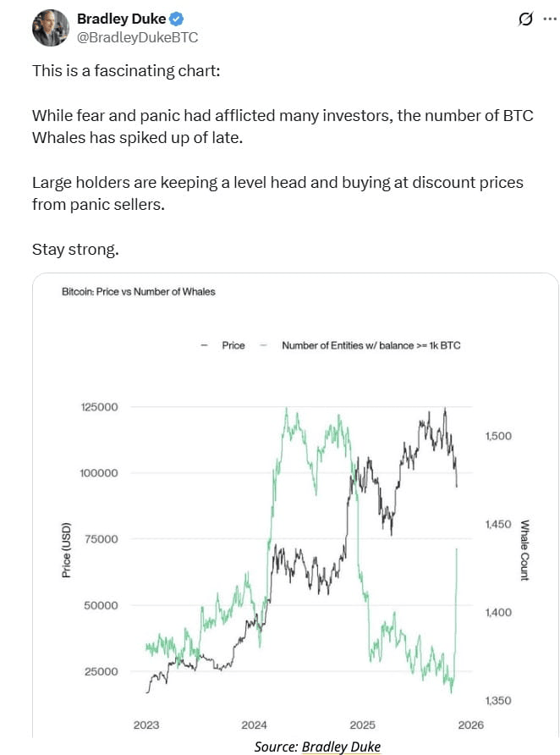Open the three-dot more options menu
Image resolution: width=560 pixels, height=755 pixels.
pyautogui.click(x=550, y=19)
